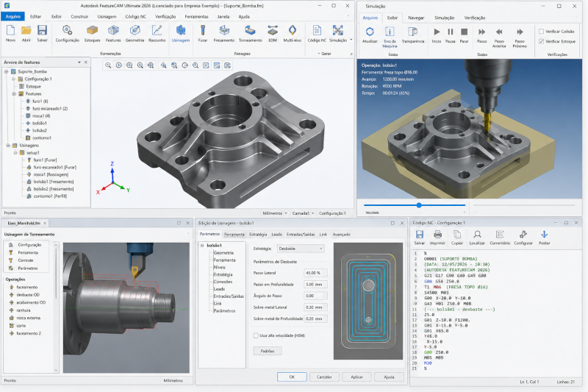This screenshot has height=392, width=588.
Task: Open Eixo da Máquina in the simulation ribbon
Action: pyautogui.click(x=390, y=32)
